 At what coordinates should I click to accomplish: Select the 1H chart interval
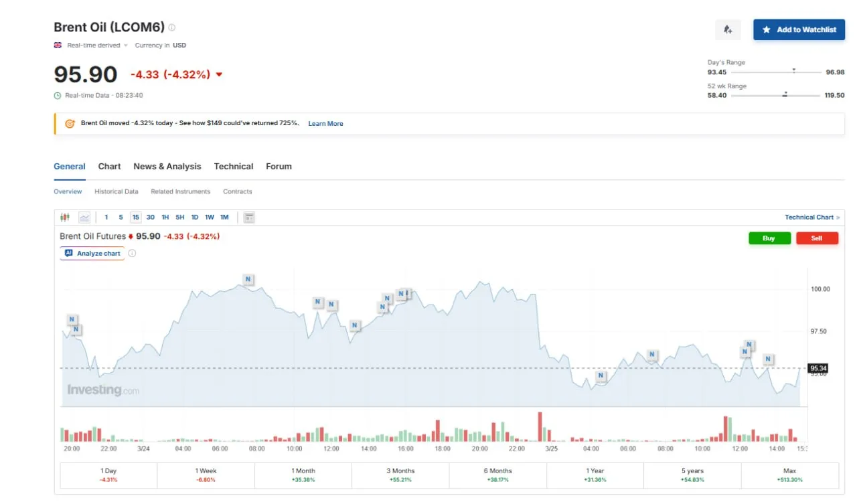[x=165, y=217]
